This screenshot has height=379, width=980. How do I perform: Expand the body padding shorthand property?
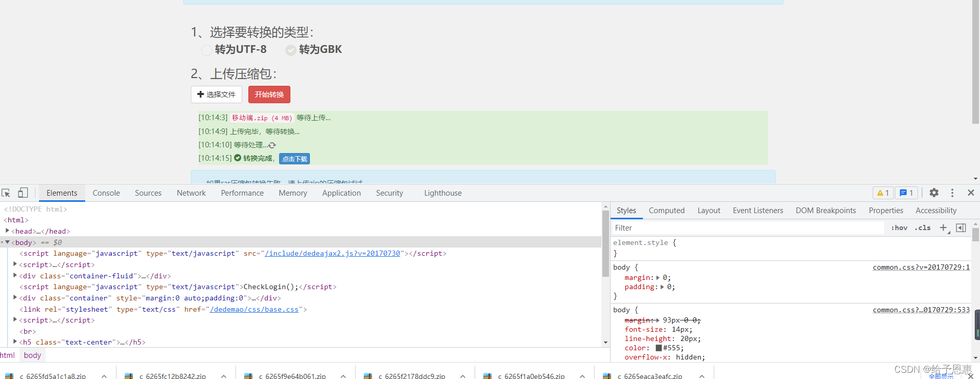[x=662, y=287]
